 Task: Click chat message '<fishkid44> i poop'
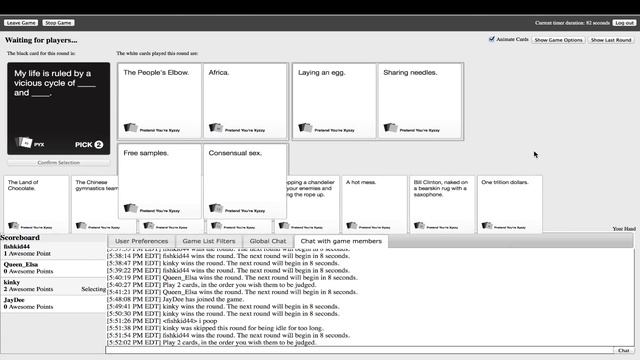tap(190, 321)
